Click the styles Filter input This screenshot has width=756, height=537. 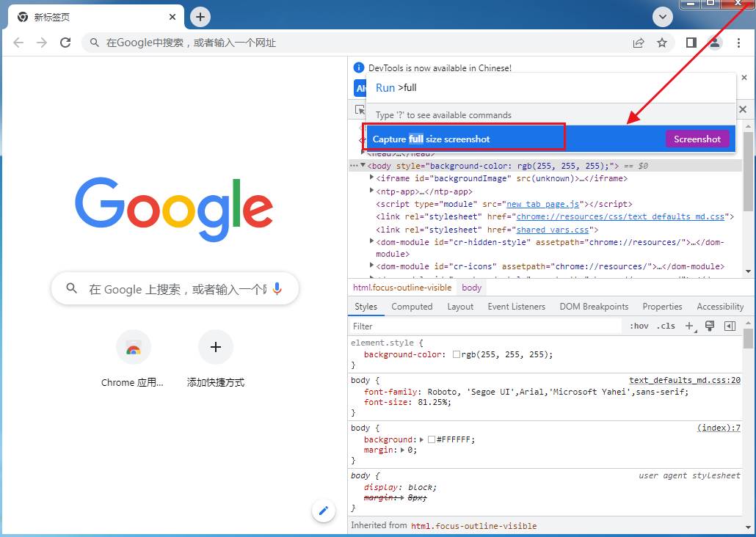(485, 326)
